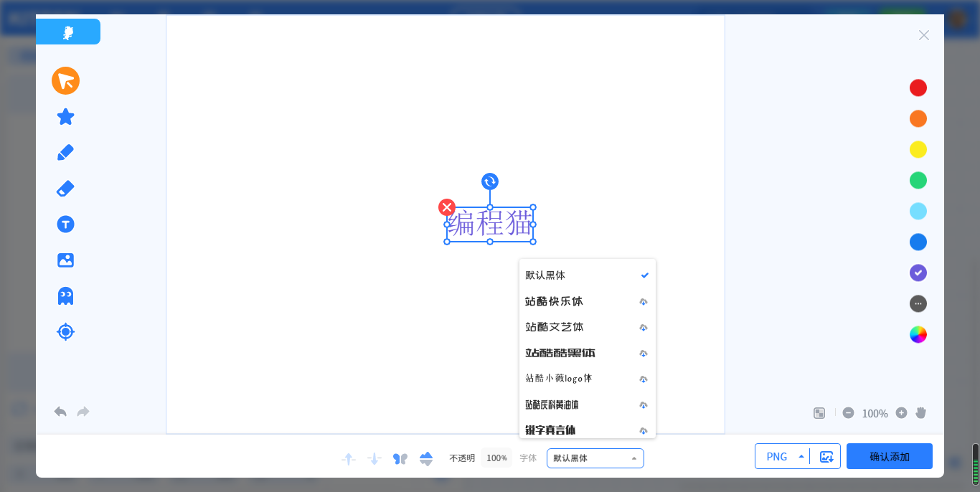Pick the selected purple color swatch
Viewport: 980px width, 492px height.
(x=918, y=273)
